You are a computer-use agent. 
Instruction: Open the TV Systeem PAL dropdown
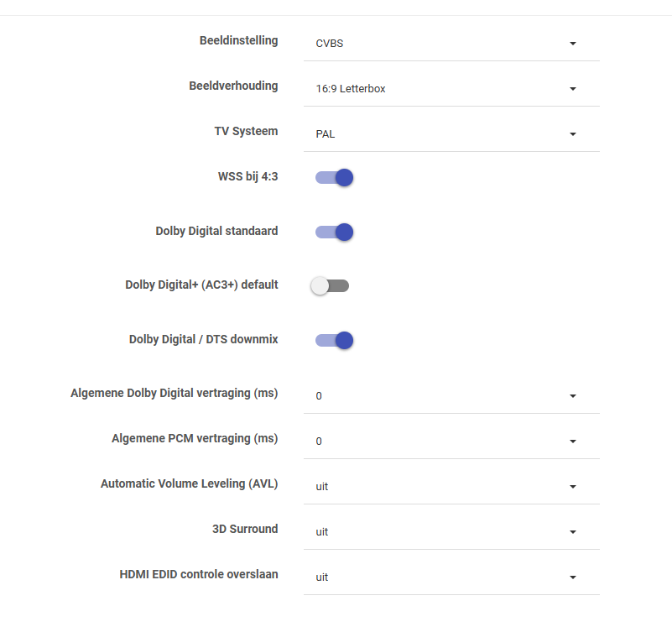451,134
